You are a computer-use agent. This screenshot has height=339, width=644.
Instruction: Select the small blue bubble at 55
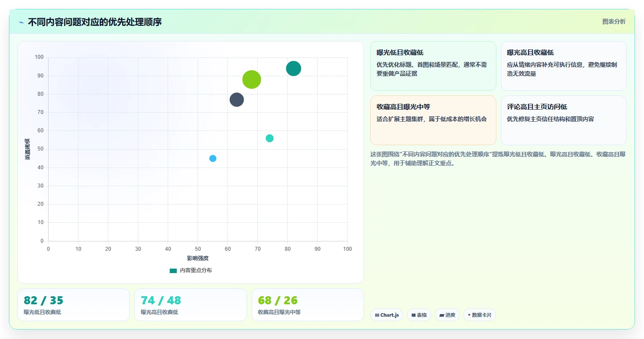(x=213, y=159)
